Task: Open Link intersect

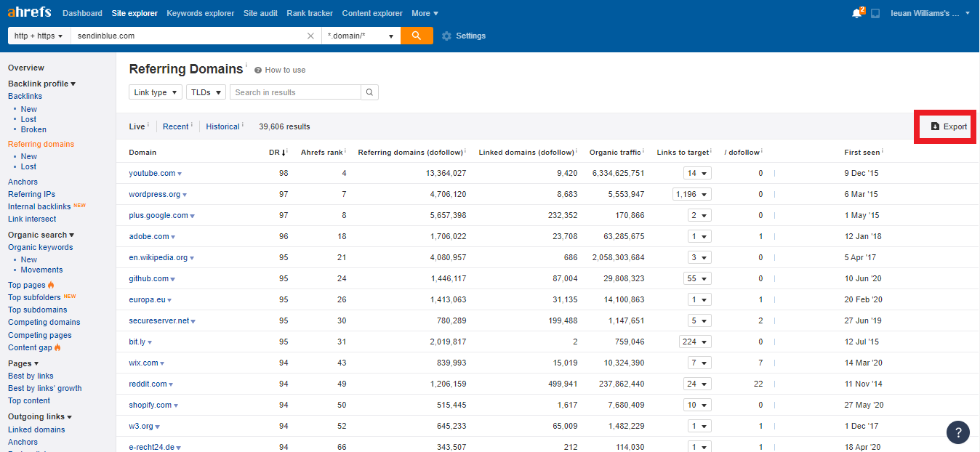Action: [32, 219]
